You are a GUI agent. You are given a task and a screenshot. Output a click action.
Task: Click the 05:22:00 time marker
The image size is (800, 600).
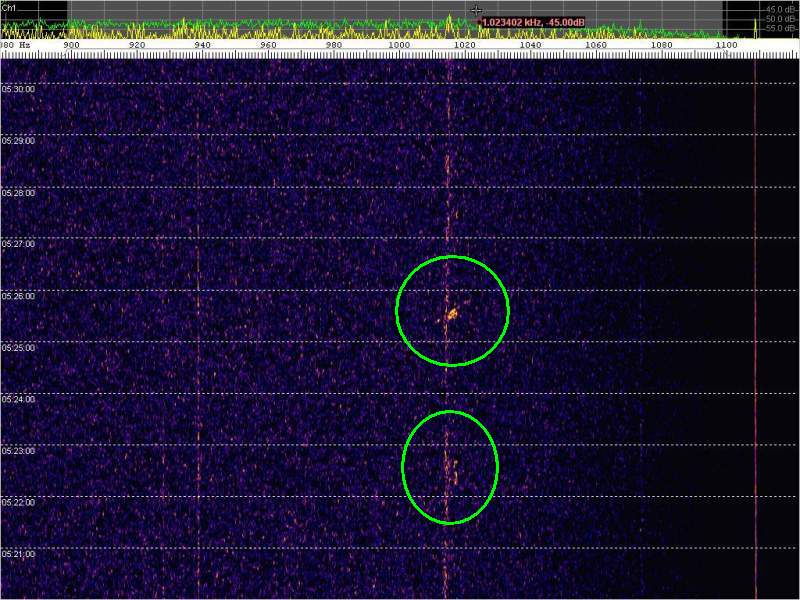tap(18, 502)
